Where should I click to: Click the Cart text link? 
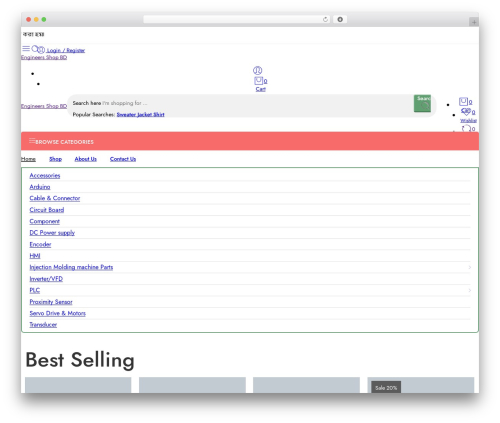[x=261, y=89]
